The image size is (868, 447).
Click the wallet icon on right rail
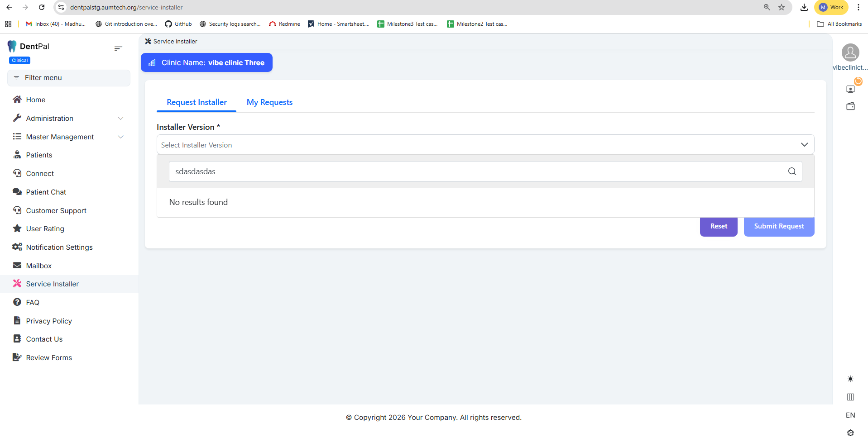tap(850, 106)
